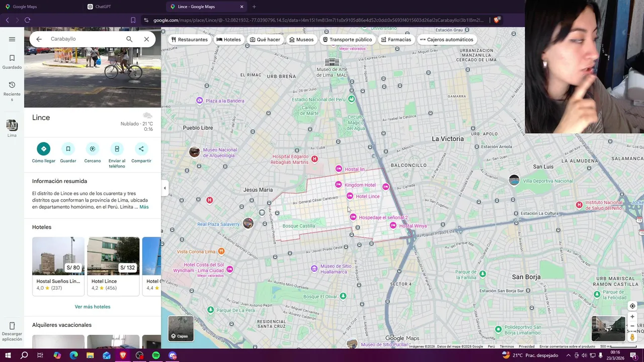The width and height of the screenshot is (644, 362).
Task: Click Guardar to save Lince
Action: pyautogui.click(x=68, y=153)
